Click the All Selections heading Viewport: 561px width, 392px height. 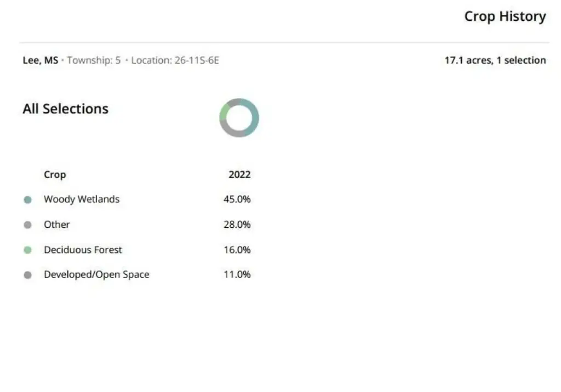[65, 108]
